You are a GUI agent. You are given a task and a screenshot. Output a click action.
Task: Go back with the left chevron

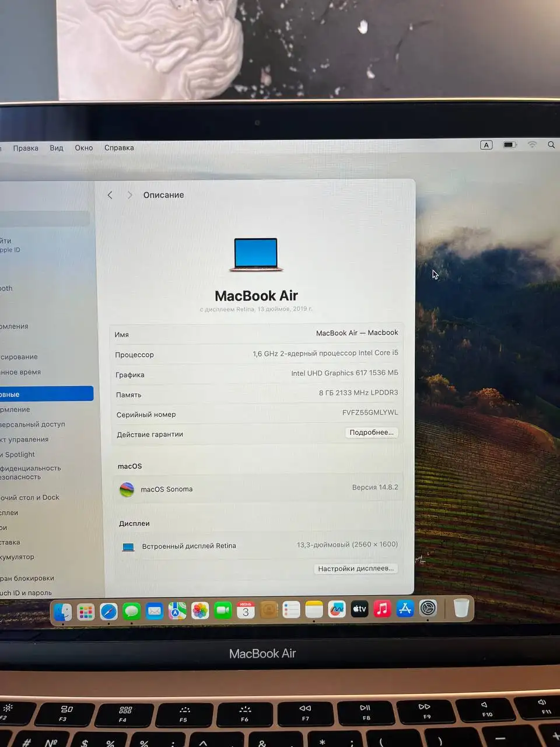110,195
